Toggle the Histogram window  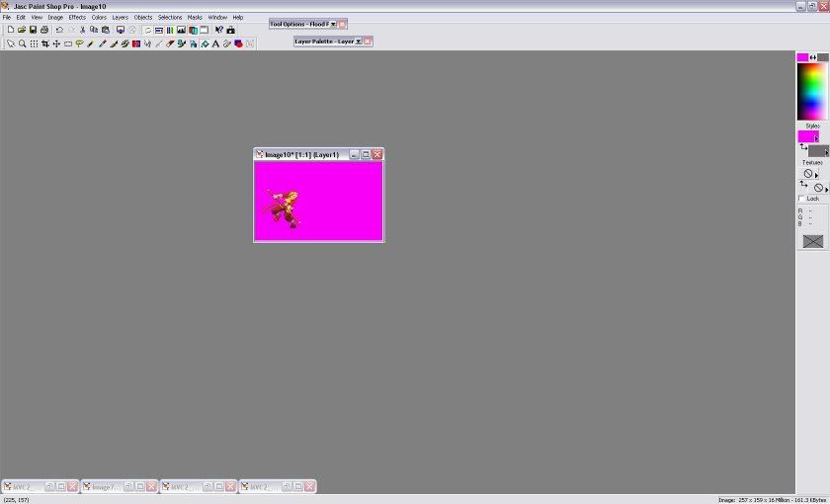[182, 31]
